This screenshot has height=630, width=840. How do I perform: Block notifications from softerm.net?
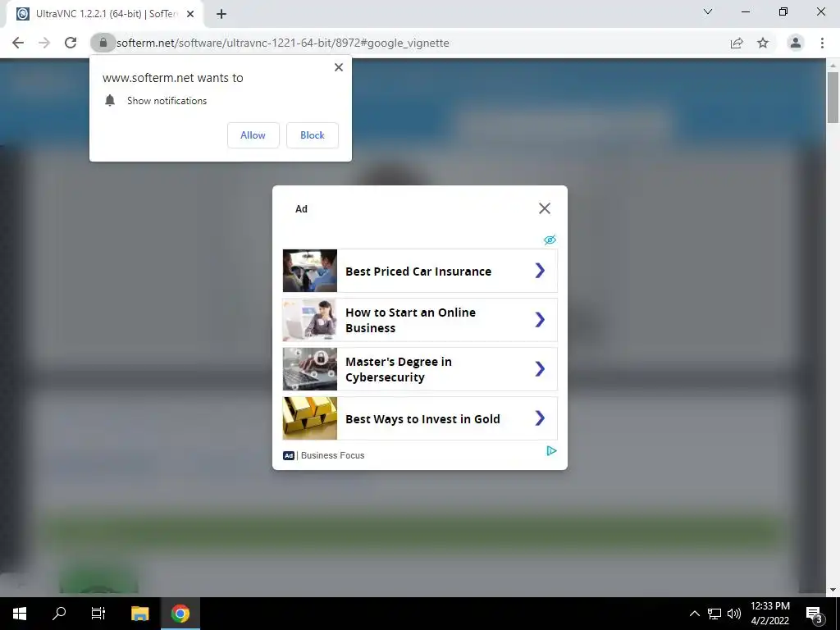click(x=313, y=135)
